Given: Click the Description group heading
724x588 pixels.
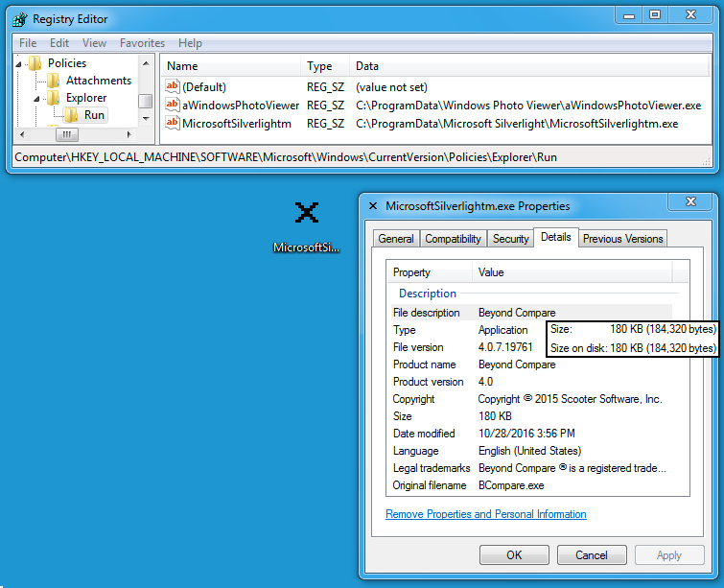Looking at the screenshot, I should (427, 294).
